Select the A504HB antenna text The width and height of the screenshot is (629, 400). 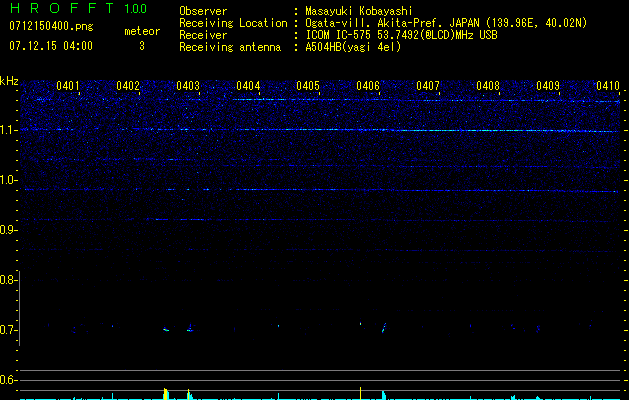(353, 47)
